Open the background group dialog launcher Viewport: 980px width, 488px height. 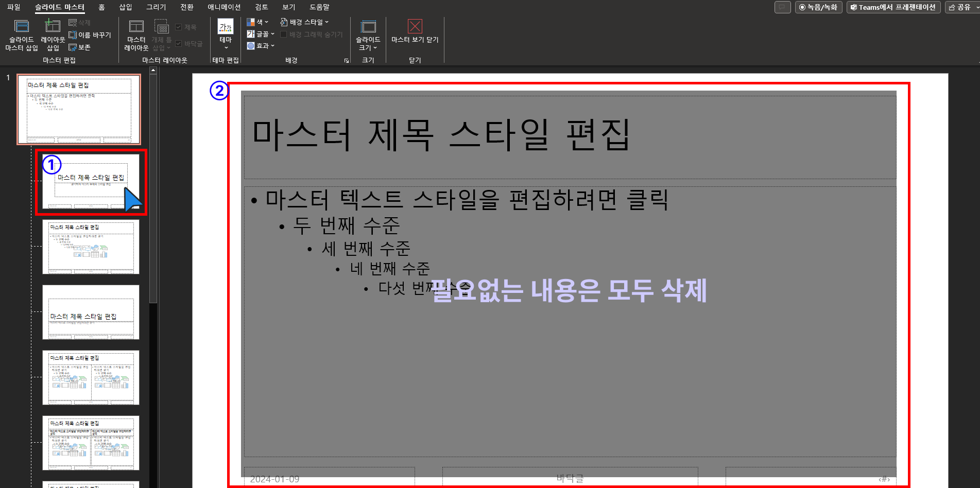(x=347, y=61)
